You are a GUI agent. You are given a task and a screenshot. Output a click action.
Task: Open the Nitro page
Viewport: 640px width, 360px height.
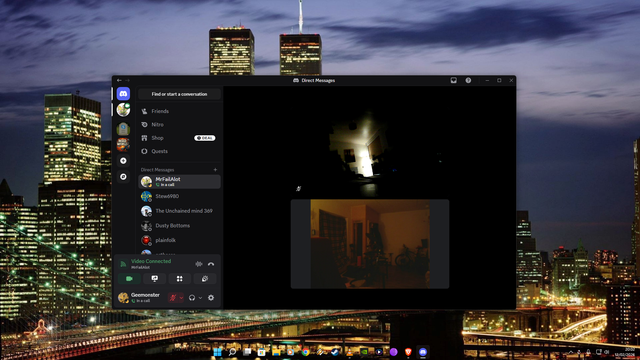pyautogui.click(x=180, y=124)
